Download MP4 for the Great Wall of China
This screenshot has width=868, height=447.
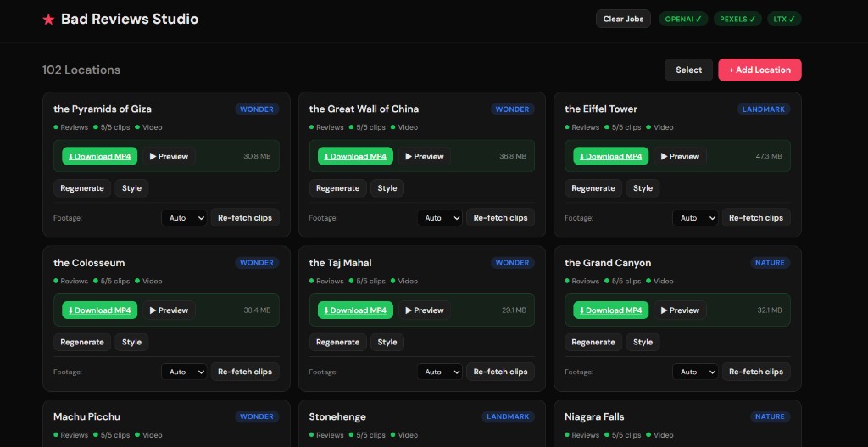coord(355,156)
